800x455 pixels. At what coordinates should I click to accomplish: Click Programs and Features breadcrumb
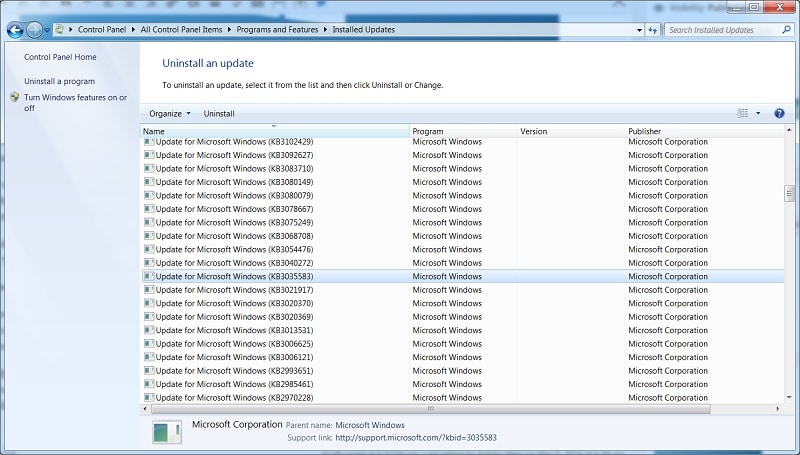(x=277, y=30)
